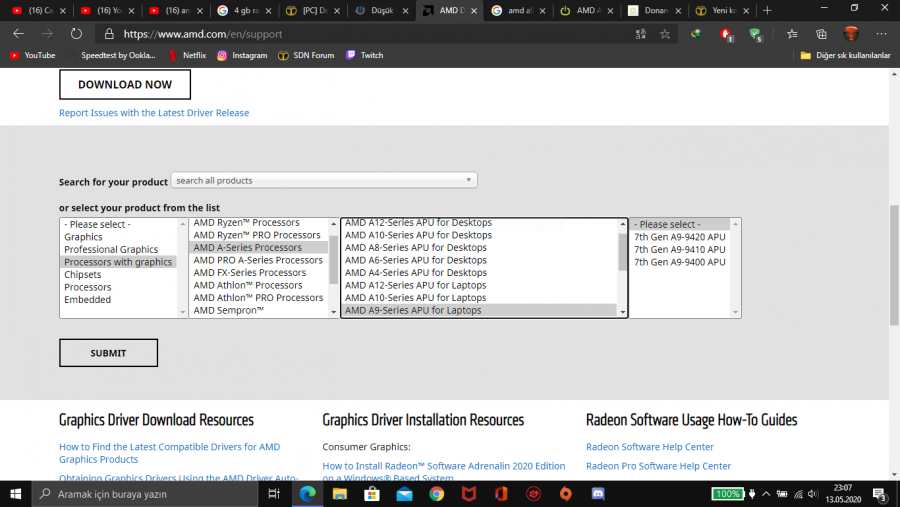Viewport: 900px width, 507px height.
Task: Open Radeon Pro Software Help Center link
Action: (658, 466)
